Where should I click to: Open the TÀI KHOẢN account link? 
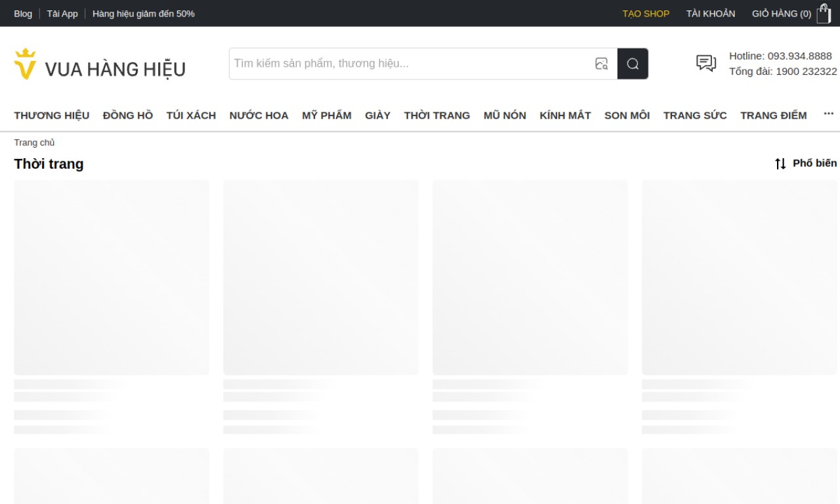[711, 13]
